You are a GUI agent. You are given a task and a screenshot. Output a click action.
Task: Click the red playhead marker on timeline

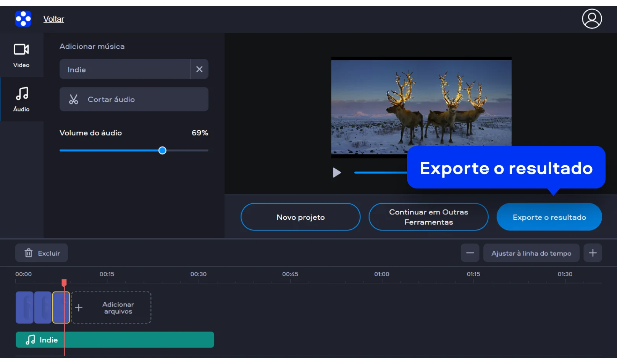(x=64, y=283)
